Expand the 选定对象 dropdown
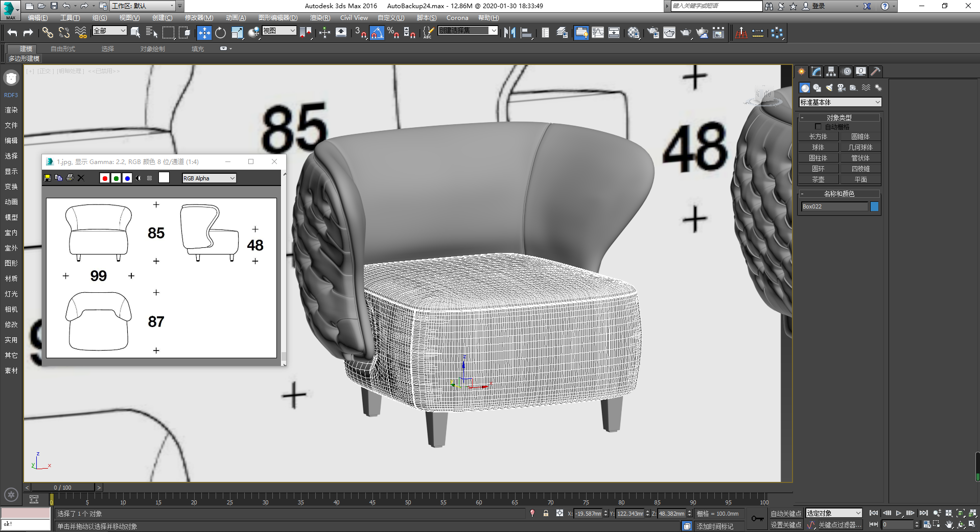This screenshot has width=980, height=532. [x=834, y=513]
